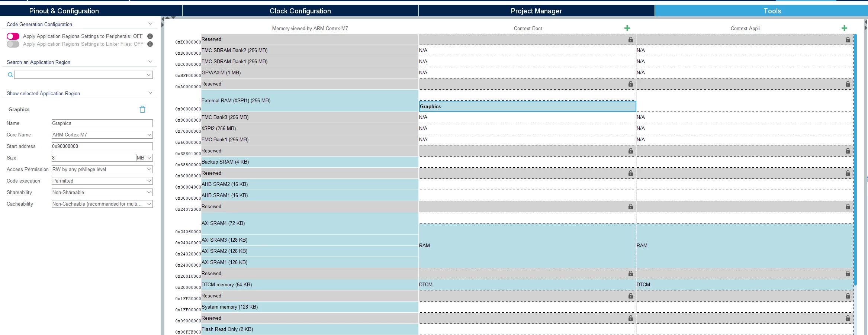Click Context Appli lock icon at 0x1FF20000 Reserved
Screen dimensions: 868x335
848,296
